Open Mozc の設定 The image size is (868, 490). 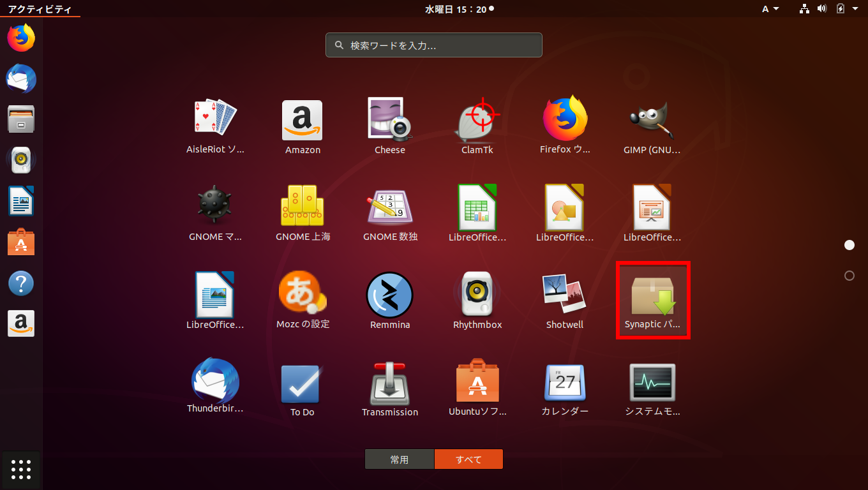[303, 301]
